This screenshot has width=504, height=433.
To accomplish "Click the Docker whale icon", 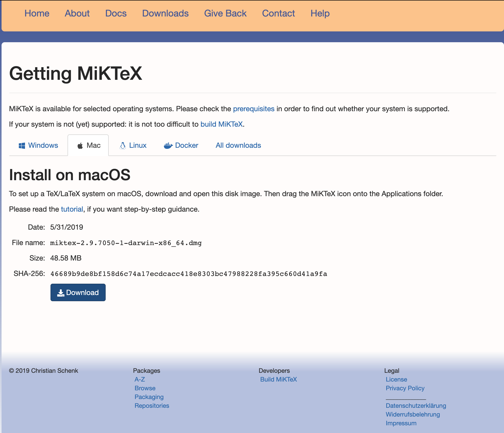I will [x=168, y=146].
